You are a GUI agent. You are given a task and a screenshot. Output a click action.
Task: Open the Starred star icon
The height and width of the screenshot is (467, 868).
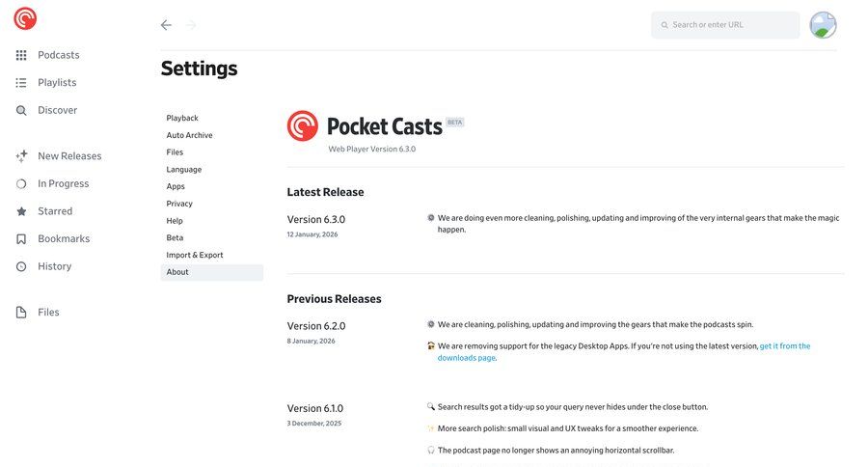click(x=21, y=211)
